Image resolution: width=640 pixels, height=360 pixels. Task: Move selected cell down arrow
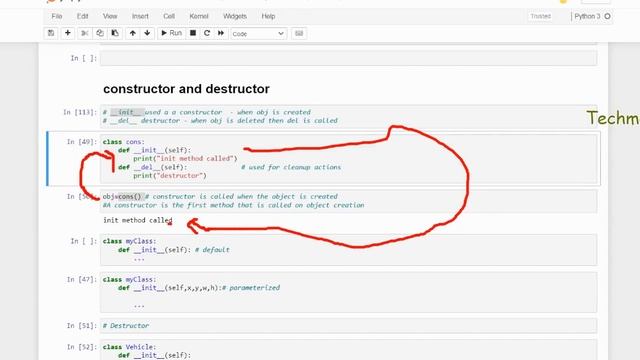pos(147,33)
